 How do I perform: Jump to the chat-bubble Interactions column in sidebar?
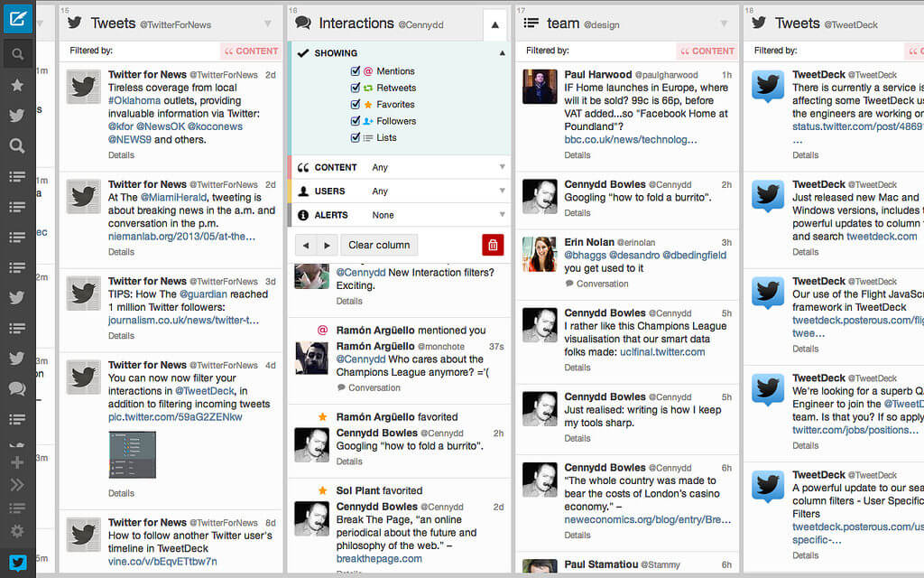click(17, 388)
